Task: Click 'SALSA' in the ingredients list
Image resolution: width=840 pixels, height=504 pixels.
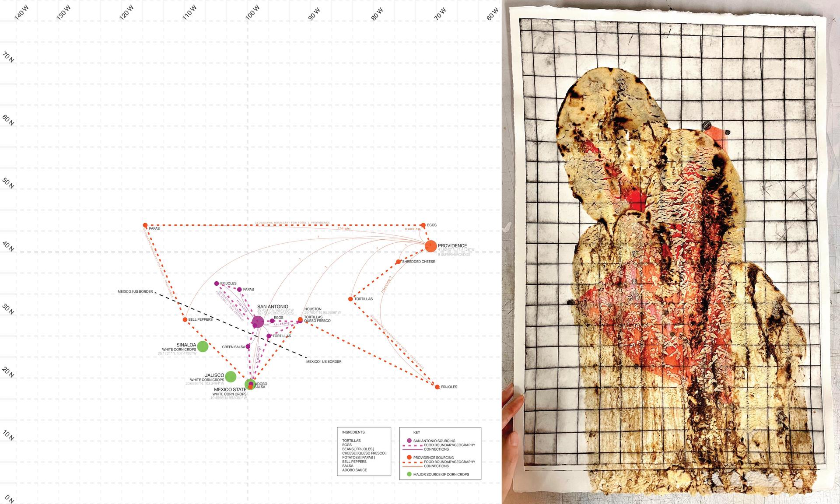Action: click(x=348, y=466)
